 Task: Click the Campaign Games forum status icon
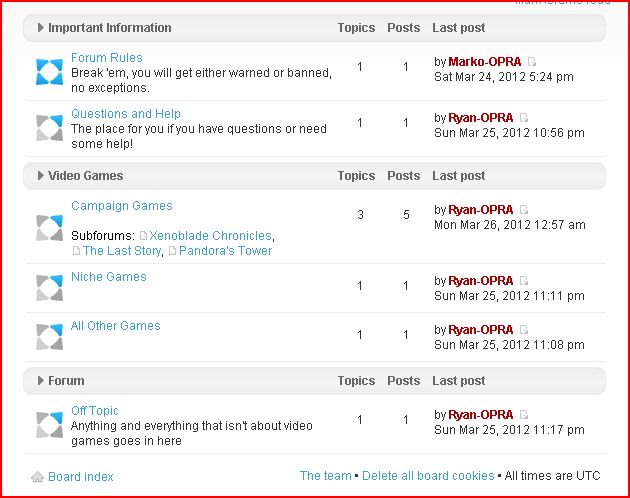[x=49, y=227]
